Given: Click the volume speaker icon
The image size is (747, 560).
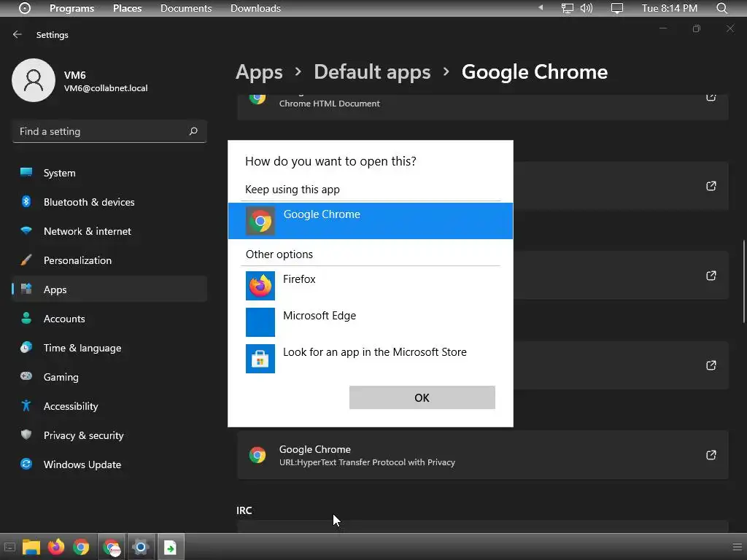Looking at the screenshot, I should pos(587,8).
